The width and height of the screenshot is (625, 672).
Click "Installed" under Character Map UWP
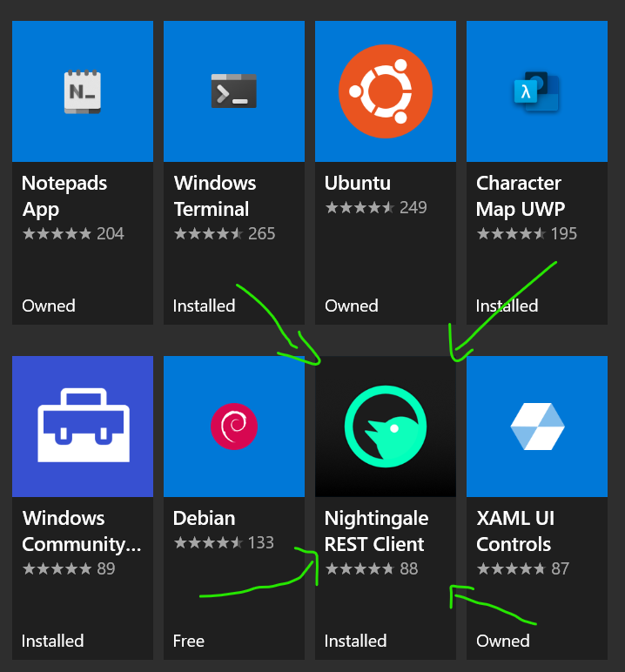[507, 306]
